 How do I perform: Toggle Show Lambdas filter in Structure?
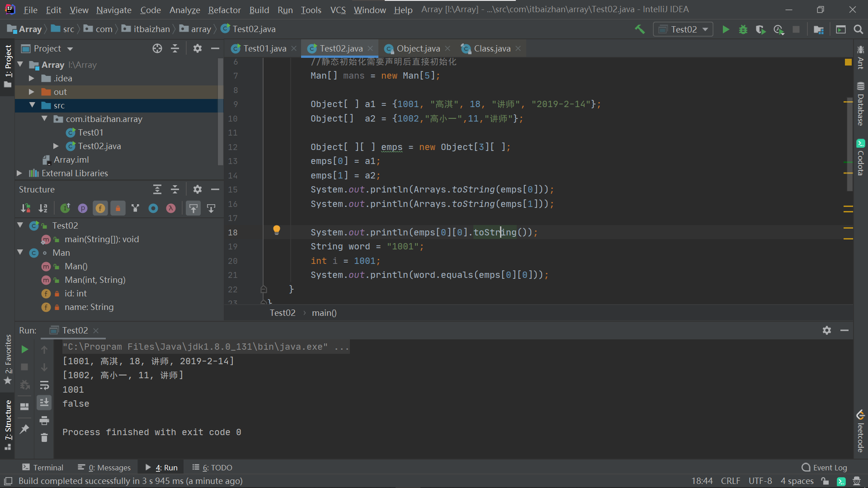point(171,208)
